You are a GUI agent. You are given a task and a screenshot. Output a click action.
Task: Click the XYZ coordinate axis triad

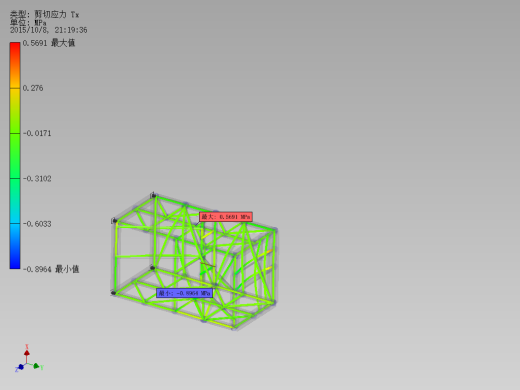(x=29, y=359)
